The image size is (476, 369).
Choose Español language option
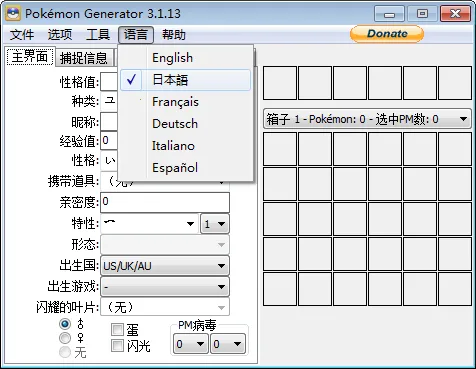[x=185, y=168]
